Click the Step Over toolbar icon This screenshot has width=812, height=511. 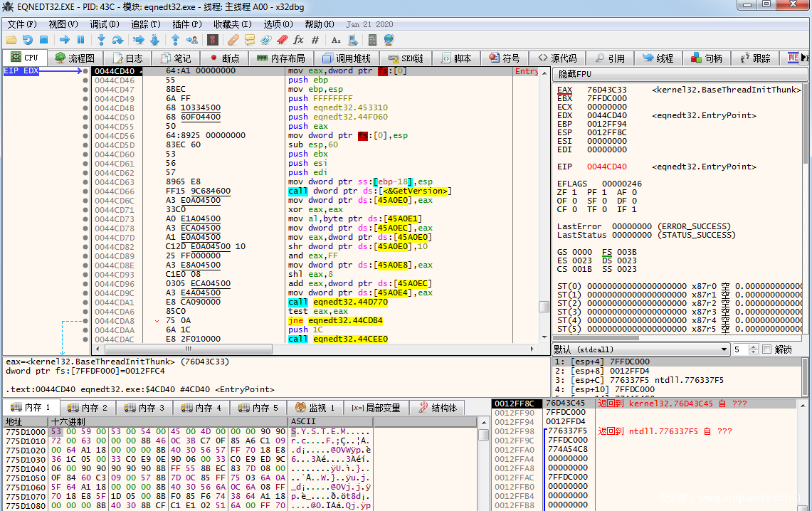tap(117, 40)
